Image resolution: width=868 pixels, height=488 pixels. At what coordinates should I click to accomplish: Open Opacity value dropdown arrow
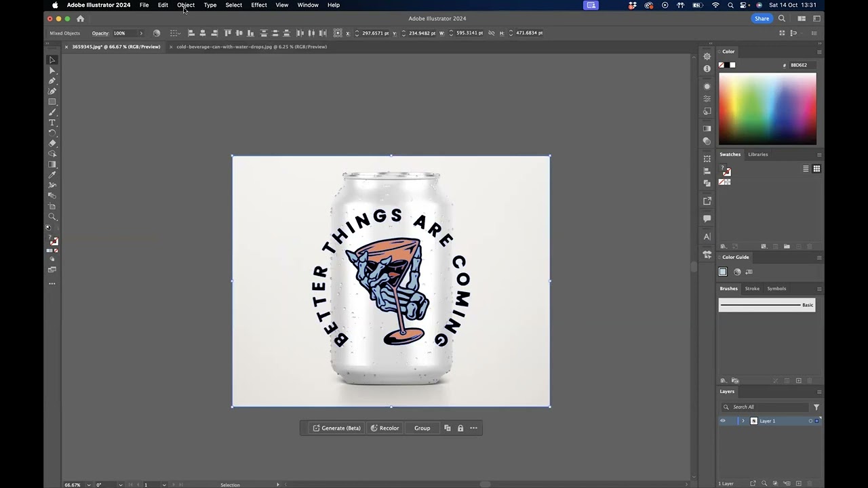[x=141, y=33]
